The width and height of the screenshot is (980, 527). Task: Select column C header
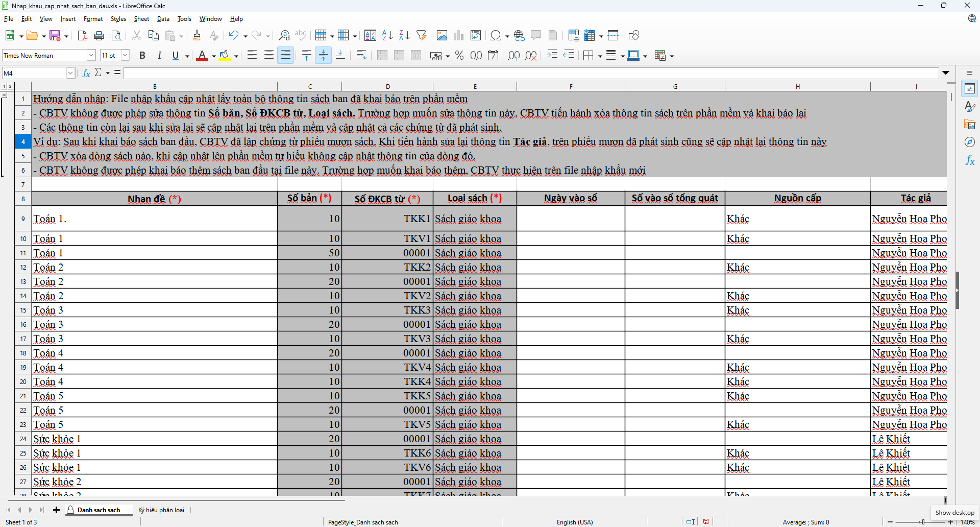[310, 86]
